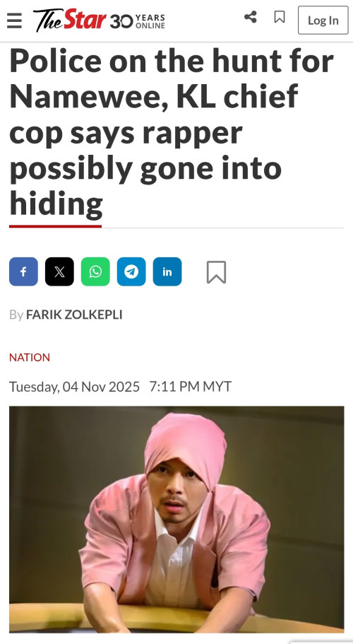Click the 7:11 PM MYT timestamp
353x644 pixels.
190,387
